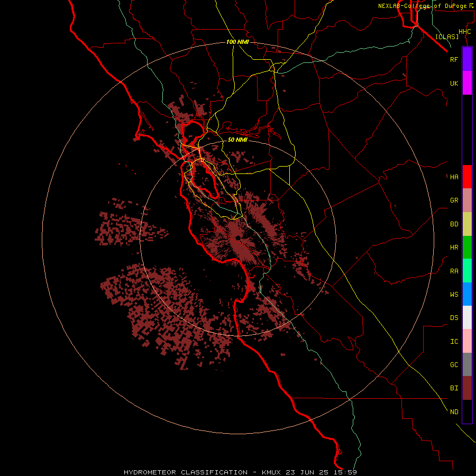Click the 100 NMI range ring label
The width and height of the screenshot is (476, 476).
tap(237, 42)
